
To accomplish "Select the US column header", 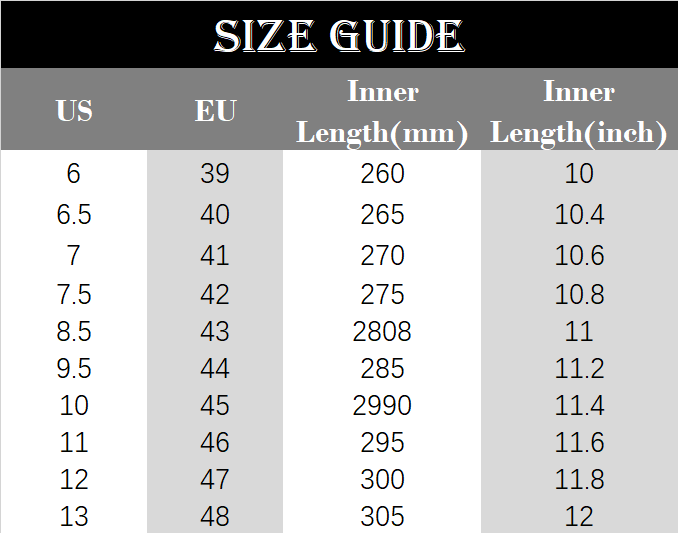I will coord(74,110).
